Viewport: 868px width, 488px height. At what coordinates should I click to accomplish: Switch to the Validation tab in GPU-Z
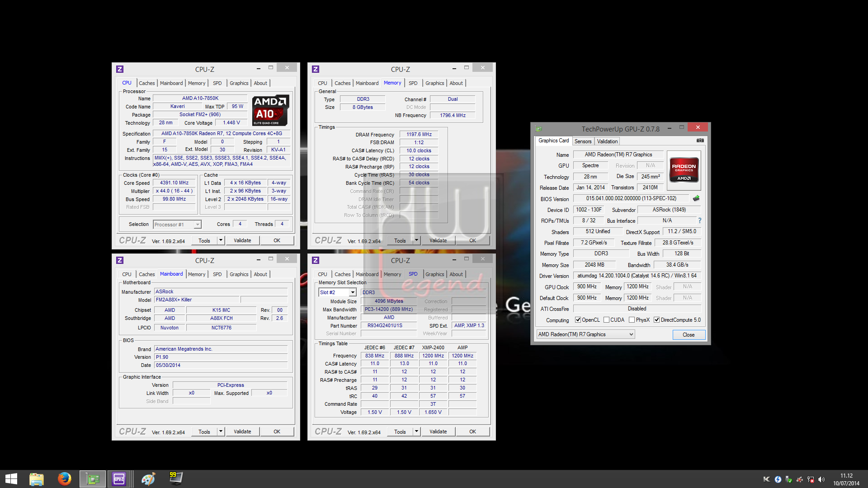pyautogui.click(x=607, y=141)
